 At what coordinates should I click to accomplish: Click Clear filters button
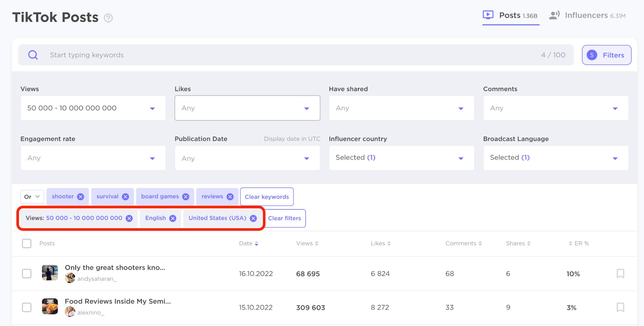[285, 218]
